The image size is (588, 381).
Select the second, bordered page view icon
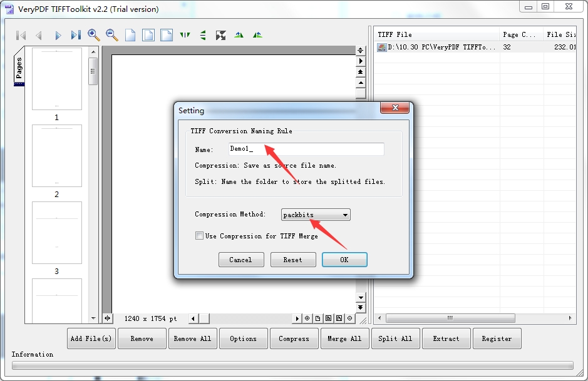148,35
